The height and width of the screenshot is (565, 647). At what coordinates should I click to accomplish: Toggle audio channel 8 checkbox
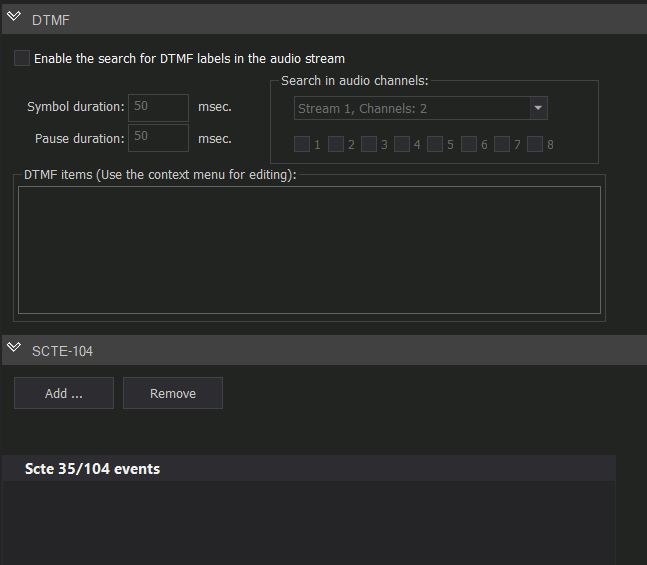tap(535, 144)
